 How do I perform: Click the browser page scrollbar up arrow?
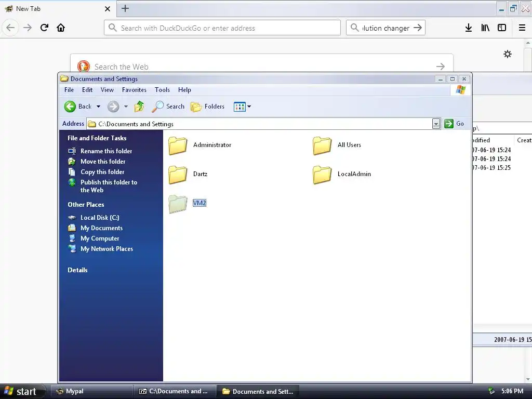pyautogui.click(x=528, y=43)
